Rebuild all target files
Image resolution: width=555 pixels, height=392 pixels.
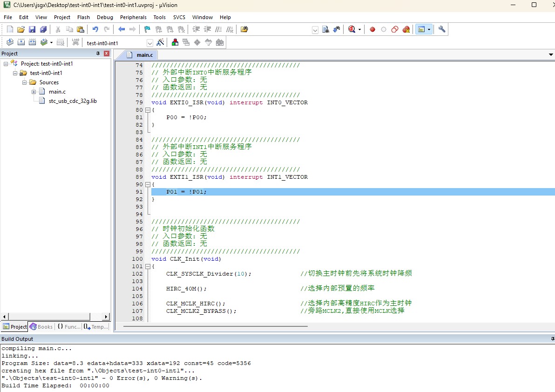pyautogui.click(x=32, y=42)
